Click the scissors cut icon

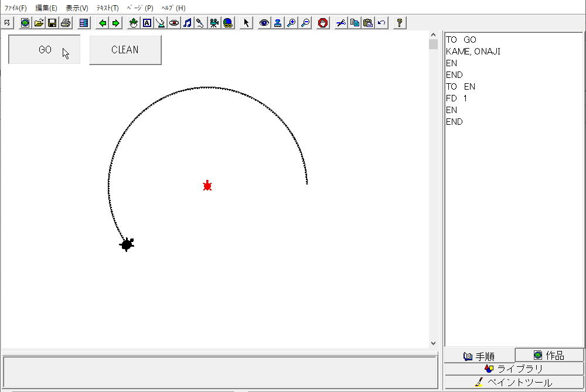pyautogui.click(x=341, y=23)
